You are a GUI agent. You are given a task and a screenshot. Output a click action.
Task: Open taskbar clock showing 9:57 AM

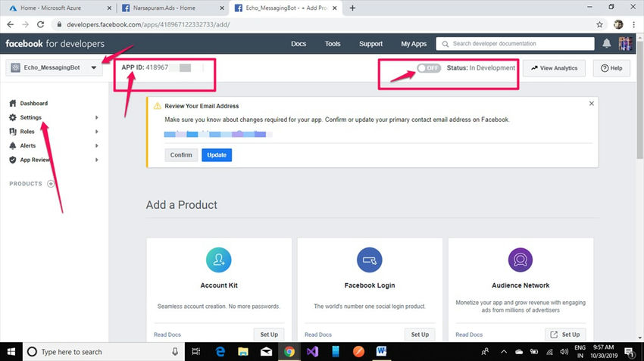(603, 352)
